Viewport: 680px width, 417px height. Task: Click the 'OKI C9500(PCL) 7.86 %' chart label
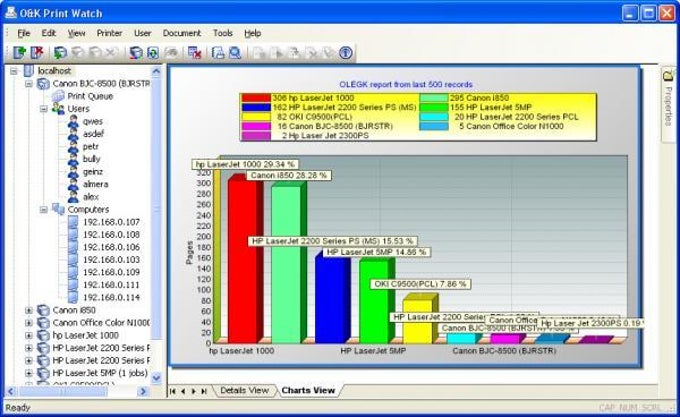coord(421,284)
